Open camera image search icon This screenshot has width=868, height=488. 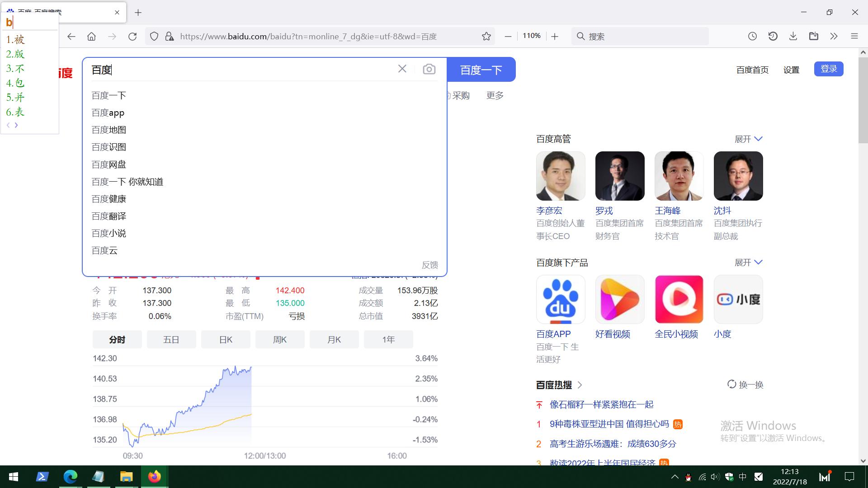pyautogui.click(x=429, y=69)
